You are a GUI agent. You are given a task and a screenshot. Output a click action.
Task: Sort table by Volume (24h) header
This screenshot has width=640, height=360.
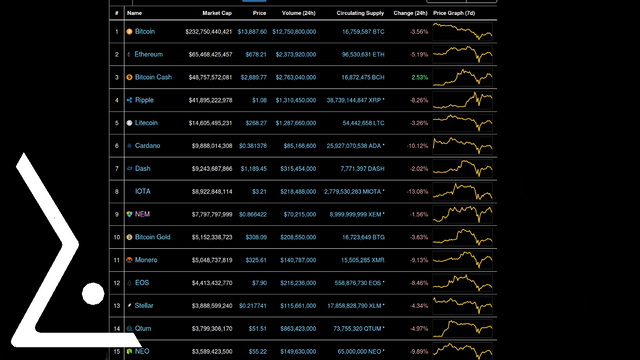click(299, 13)
